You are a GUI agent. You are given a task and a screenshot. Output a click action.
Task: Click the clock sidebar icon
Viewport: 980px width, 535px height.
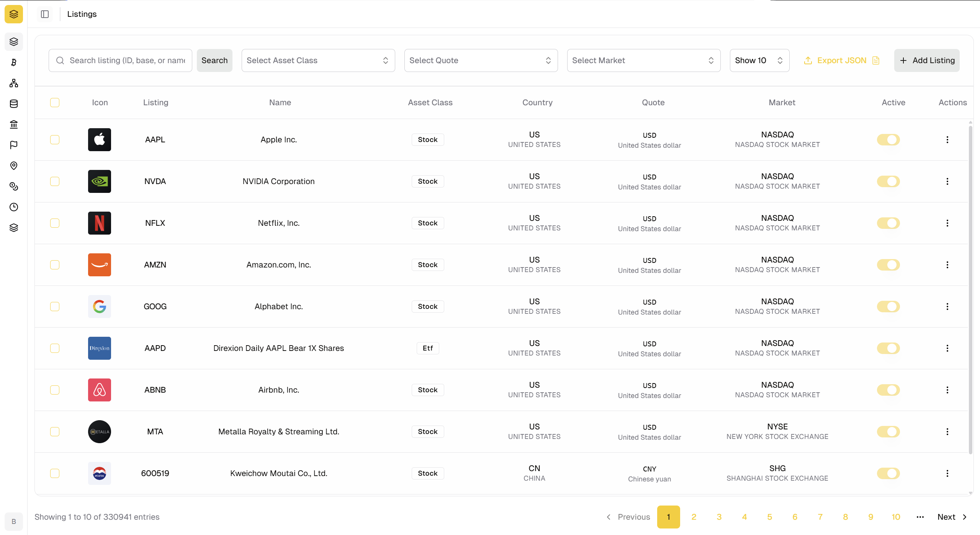click(x=14, y=207)
